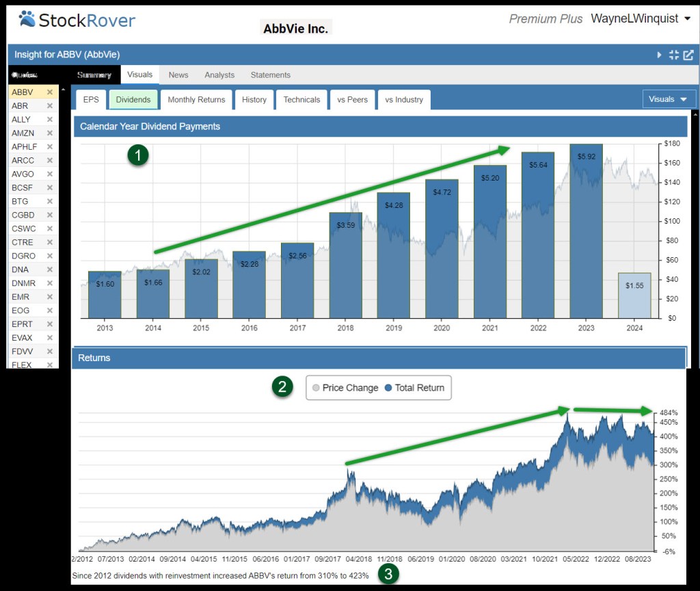This screenshot has height=591, width=700.
Task: Remove EOG ticker with its X
Action: click(x=49, y=311)
